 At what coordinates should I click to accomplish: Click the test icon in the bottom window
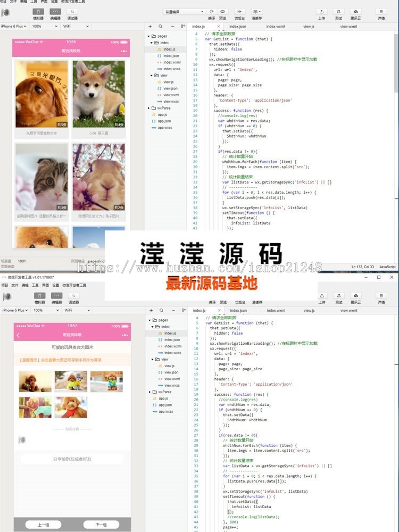pos(339,295)
